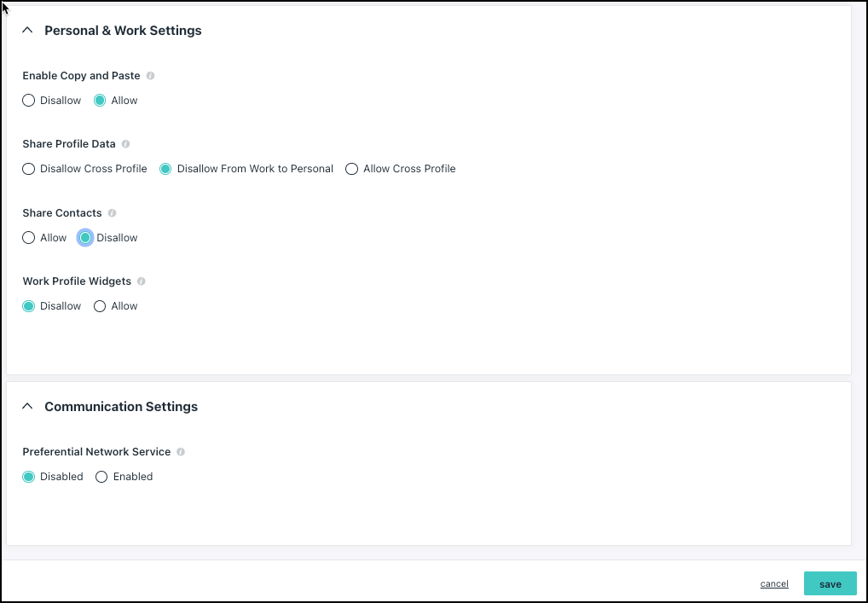This screenshot has height=603, width=868.
Task: Collapse the Communication Settings section
Action: tap(27, 407)
